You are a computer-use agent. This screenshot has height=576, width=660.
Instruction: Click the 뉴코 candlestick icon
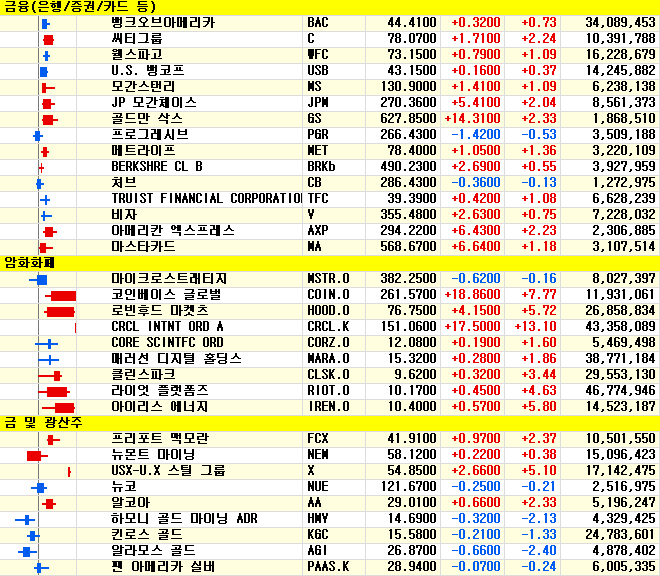[39, 488]
